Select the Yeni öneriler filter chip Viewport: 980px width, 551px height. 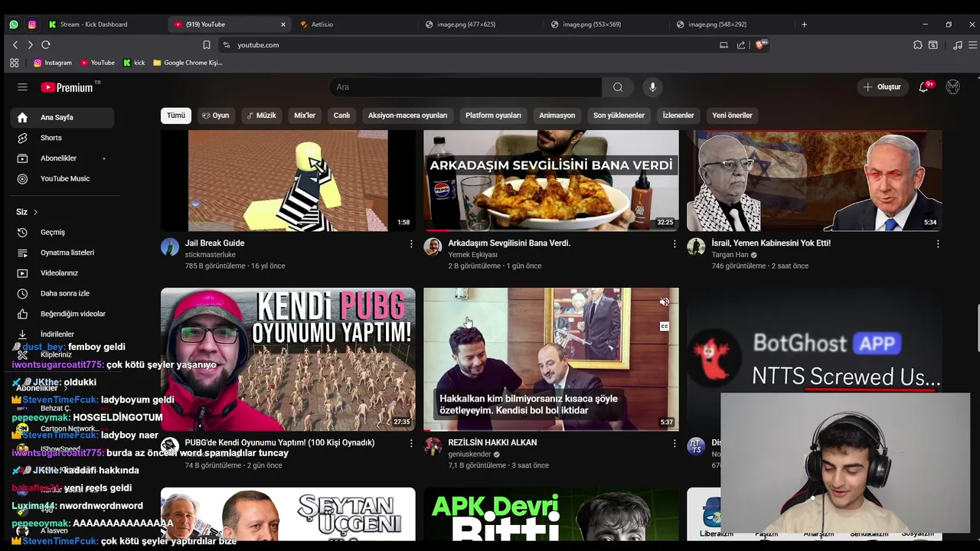tap(732, 116)
